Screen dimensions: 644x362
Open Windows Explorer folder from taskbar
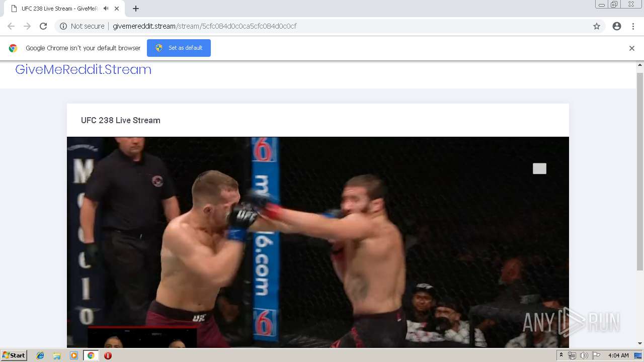tap(57, 355)
